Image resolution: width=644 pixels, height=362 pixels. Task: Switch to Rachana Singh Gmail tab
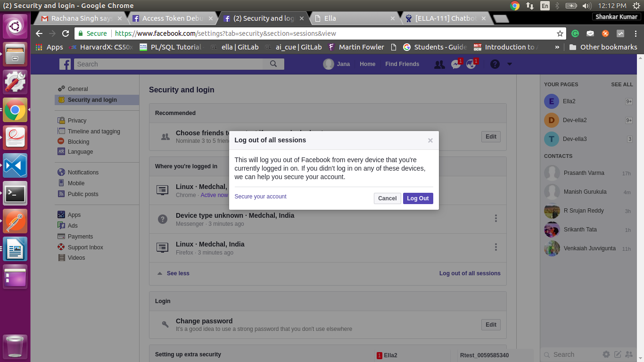pos(81,18)
